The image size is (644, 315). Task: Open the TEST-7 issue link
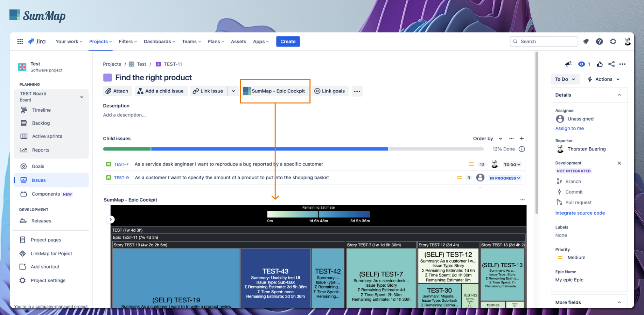pos(121,164)
